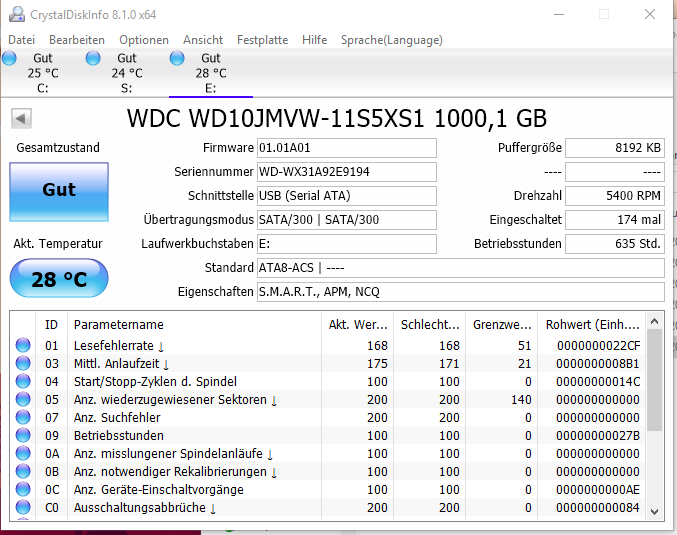Click the Drehzahl value 5400 RPM
This screenshot has height=535, width=677.
pyautogui.click(x=615, y=196)
